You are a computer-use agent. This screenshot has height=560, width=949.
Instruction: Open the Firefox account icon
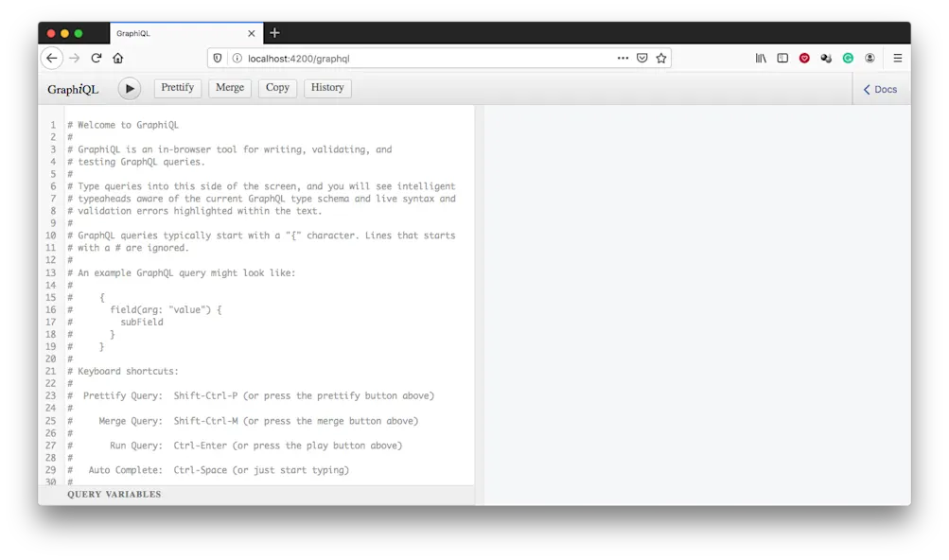tap(869, 58)
